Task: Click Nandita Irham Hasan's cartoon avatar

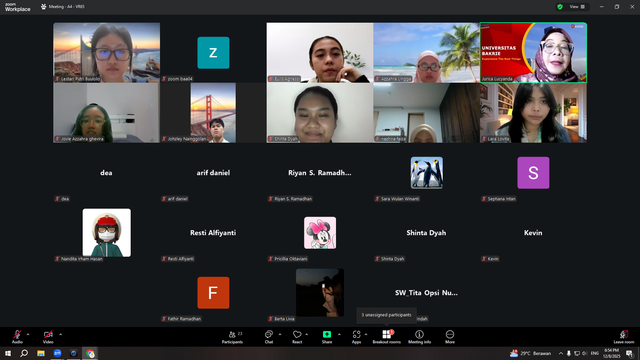Action: (107, 233)
